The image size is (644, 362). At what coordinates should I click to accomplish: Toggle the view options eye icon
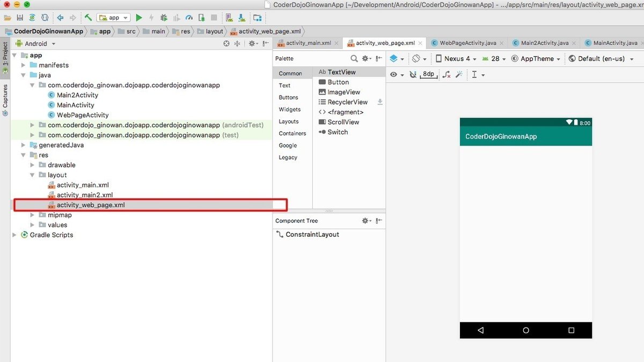point(397,75)
